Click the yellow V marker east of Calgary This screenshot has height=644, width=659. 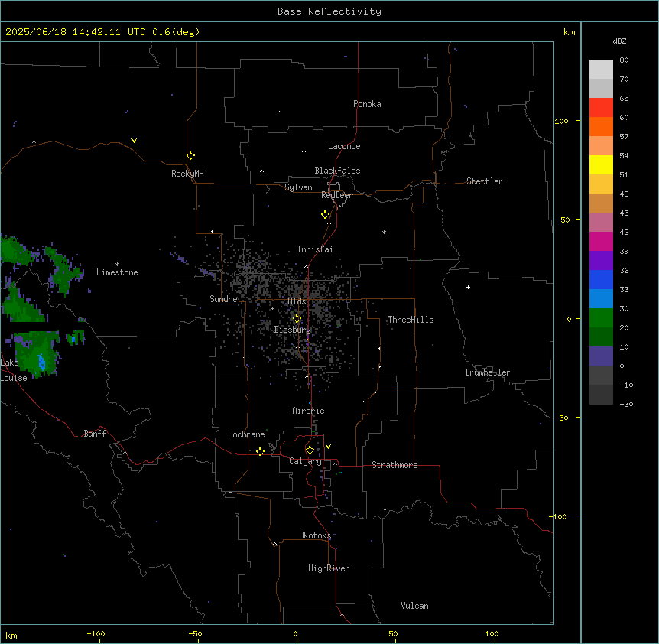click(x=328, y=447)
